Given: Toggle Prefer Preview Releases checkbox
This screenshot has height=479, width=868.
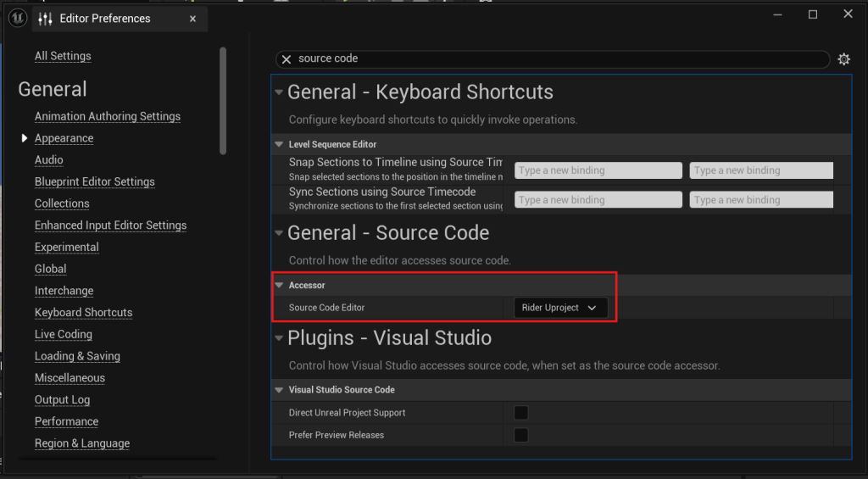Looking at the screenshot, I should point(521,435).
